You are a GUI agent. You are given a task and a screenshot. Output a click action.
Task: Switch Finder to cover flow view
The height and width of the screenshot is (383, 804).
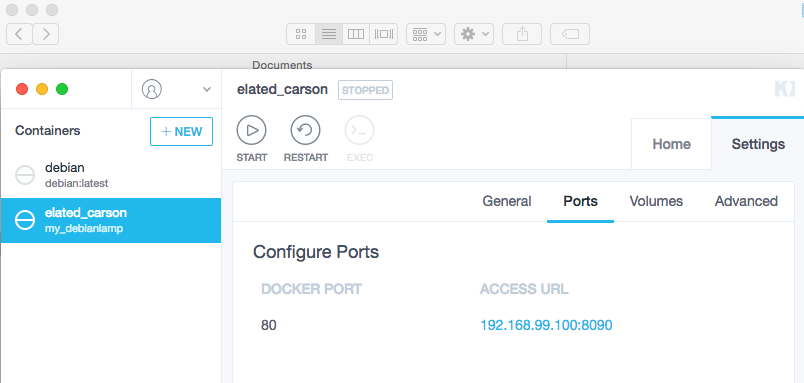click(x=384, y=34)
